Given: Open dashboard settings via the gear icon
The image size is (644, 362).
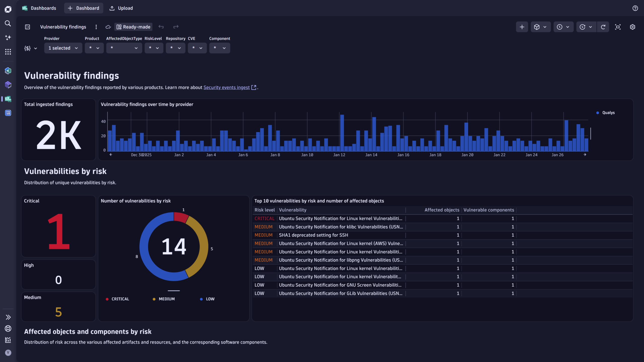Looking at the screenshot, I should point(633,27).
